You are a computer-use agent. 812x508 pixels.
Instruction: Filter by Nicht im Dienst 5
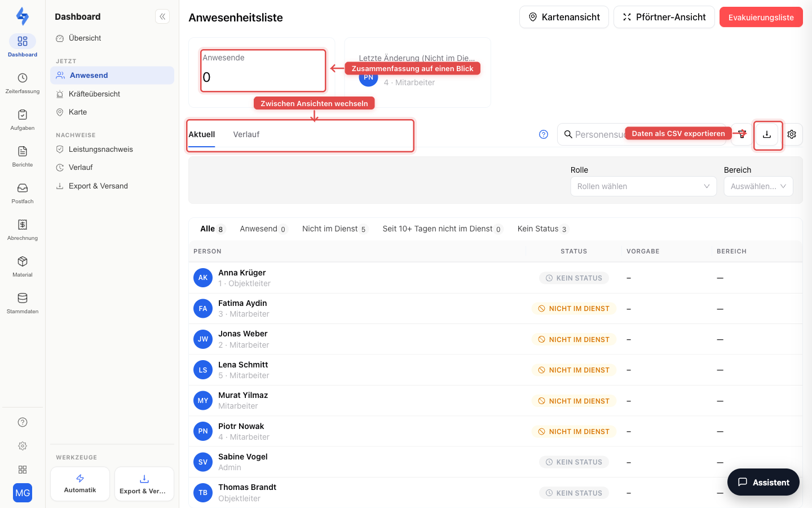point(334,229)
